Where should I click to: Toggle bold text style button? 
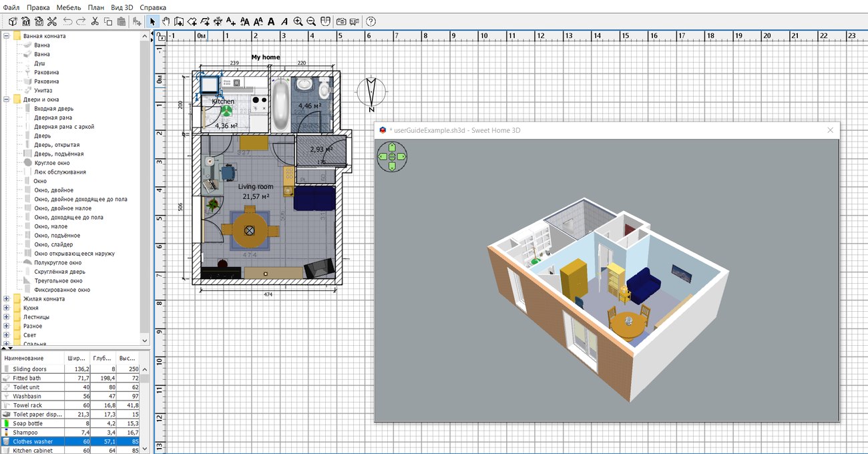pos(271,21)
